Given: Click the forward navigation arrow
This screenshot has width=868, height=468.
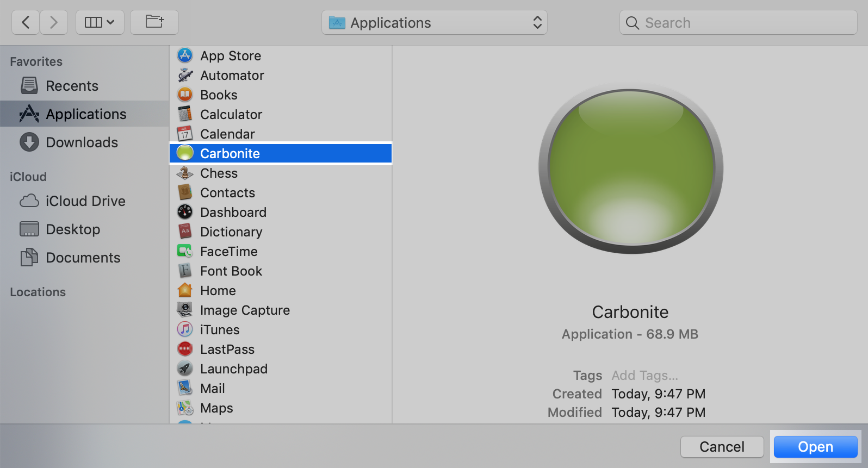Looking at the screenshot, I should coord(53,22).
